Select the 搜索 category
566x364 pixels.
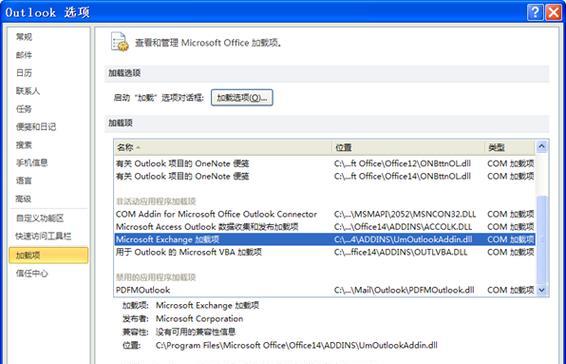coord(24,145)
